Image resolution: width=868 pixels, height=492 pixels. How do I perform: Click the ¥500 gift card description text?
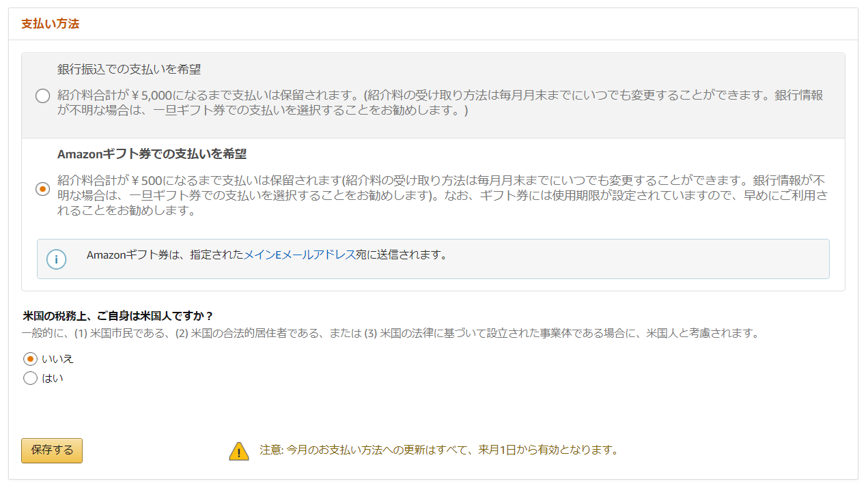(x=442, y=195)
